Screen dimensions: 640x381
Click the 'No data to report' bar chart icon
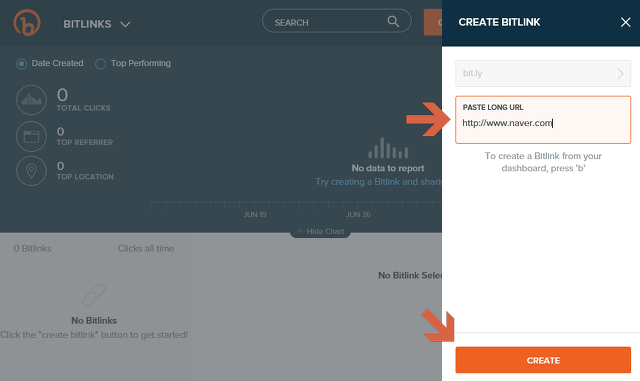pyautogui.click(x=388, y=148)
